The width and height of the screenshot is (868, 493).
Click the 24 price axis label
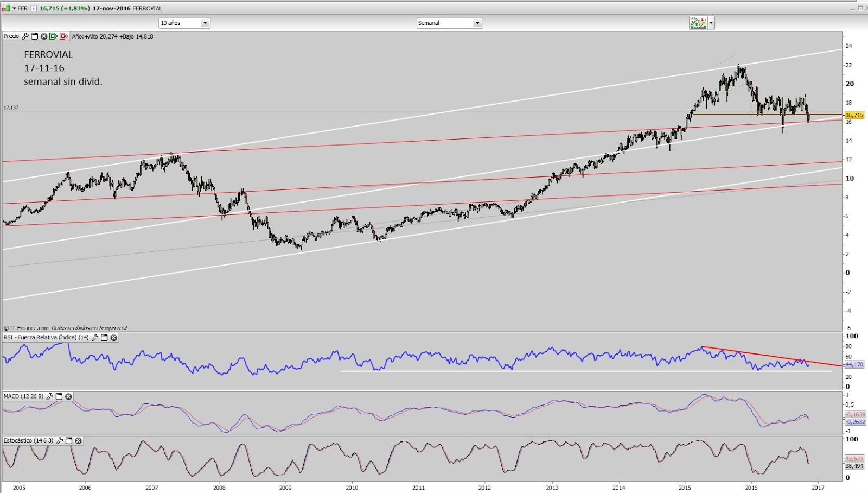[x=849, y=46]
